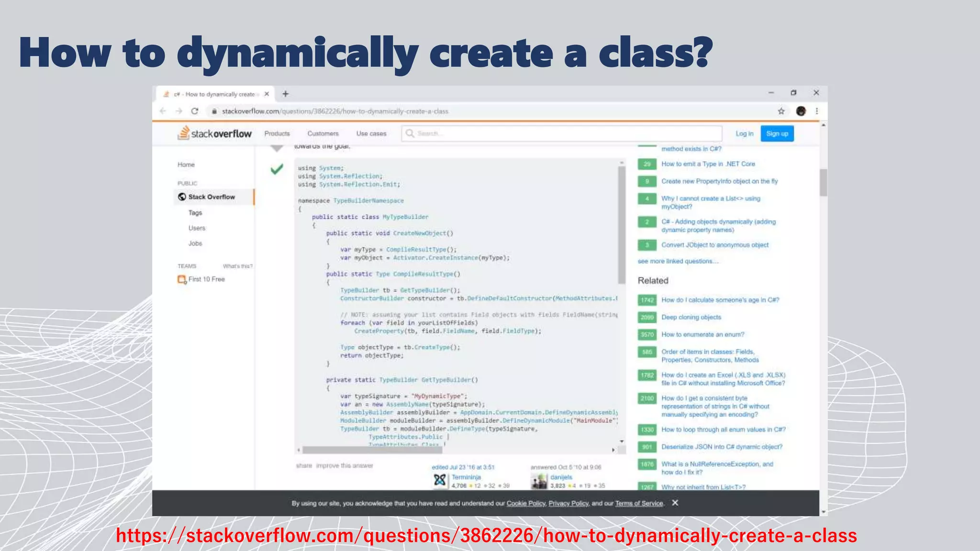Click see more linked questions
Viewport: 980px width, 551px height.
click(678, 261)
